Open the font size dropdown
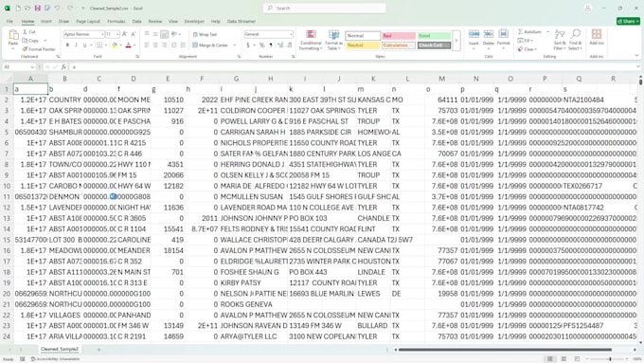Image resolution: width=644 pixels, height=363 pixels. pyautogui.click(x=117, y=34)
